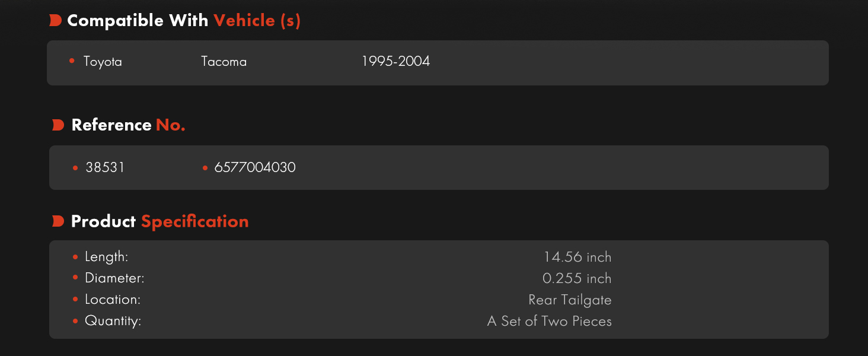Click the 0.255 inch diameter value

(x=577, y=278)
